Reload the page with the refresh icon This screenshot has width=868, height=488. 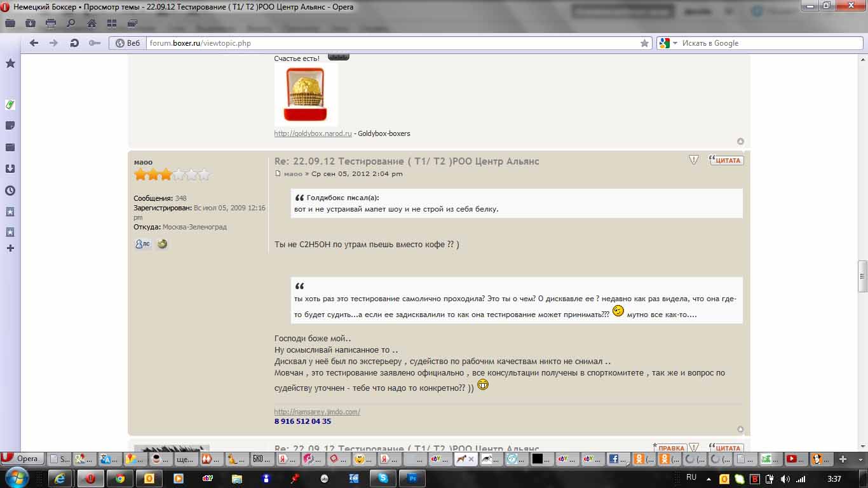coord(74,43)
